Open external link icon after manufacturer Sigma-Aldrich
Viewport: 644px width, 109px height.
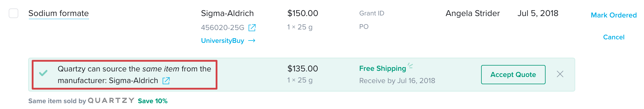coord(166,81)
